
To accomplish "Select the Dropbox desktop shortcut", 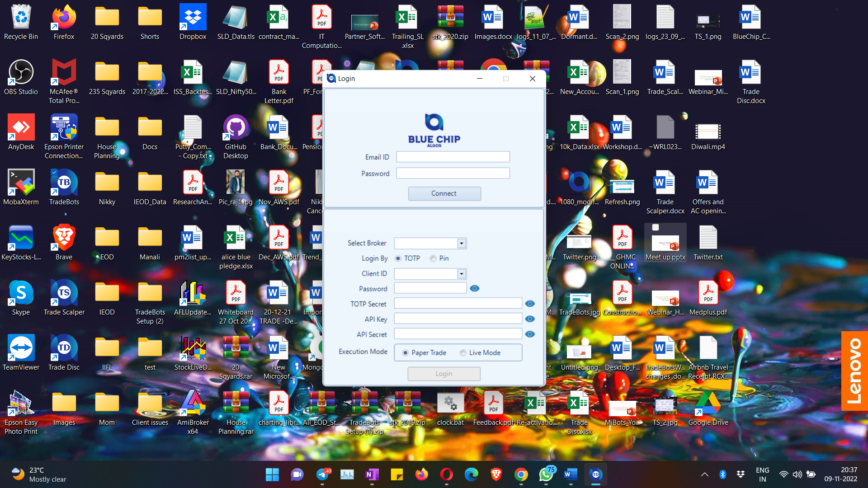I will pyautogui.click(x=193, y=23).
